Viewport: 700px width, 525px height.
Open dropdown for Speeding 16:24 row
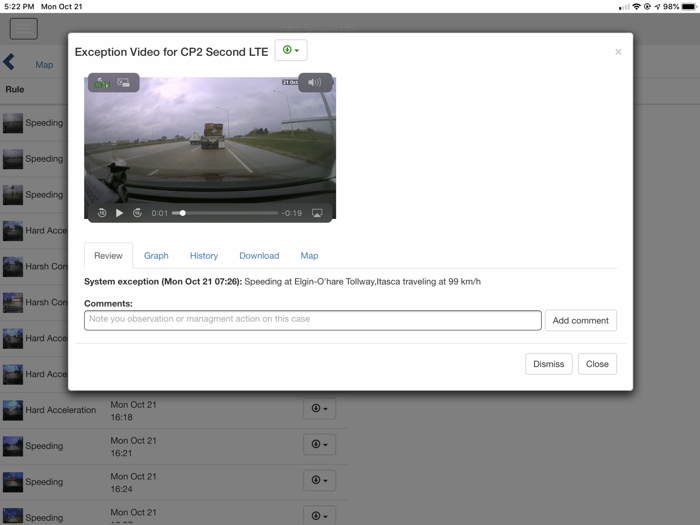[320, 480]
